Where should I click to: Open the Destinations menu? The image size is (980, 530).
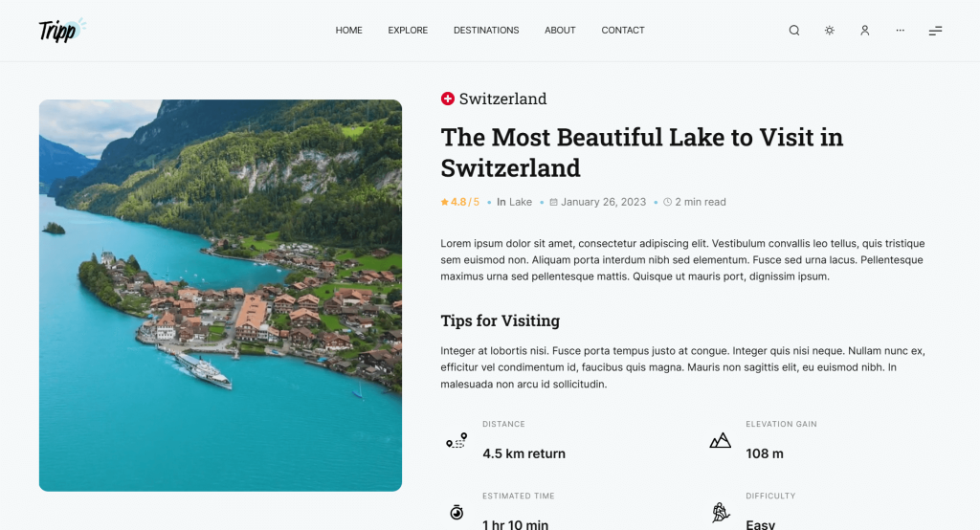click(x=486, y=31)
